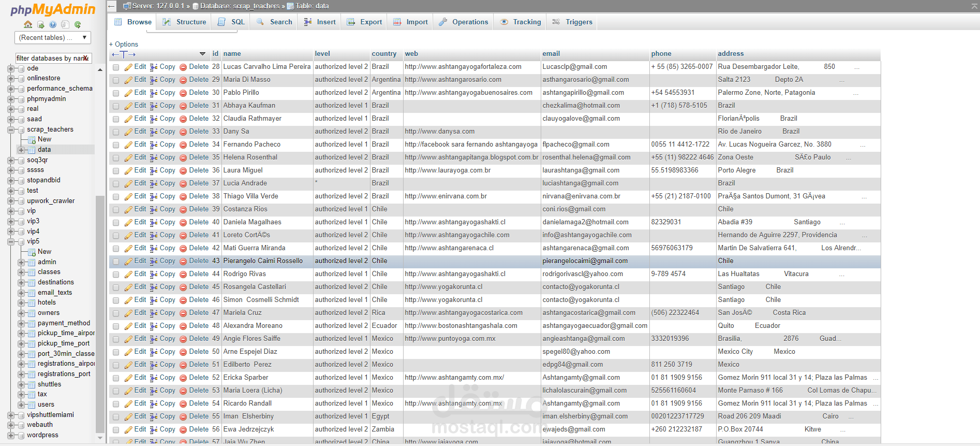Open Database: scrap_teachers breadcrumb link
The height and width of the screenshot is (446, 980).
[240, 6]
